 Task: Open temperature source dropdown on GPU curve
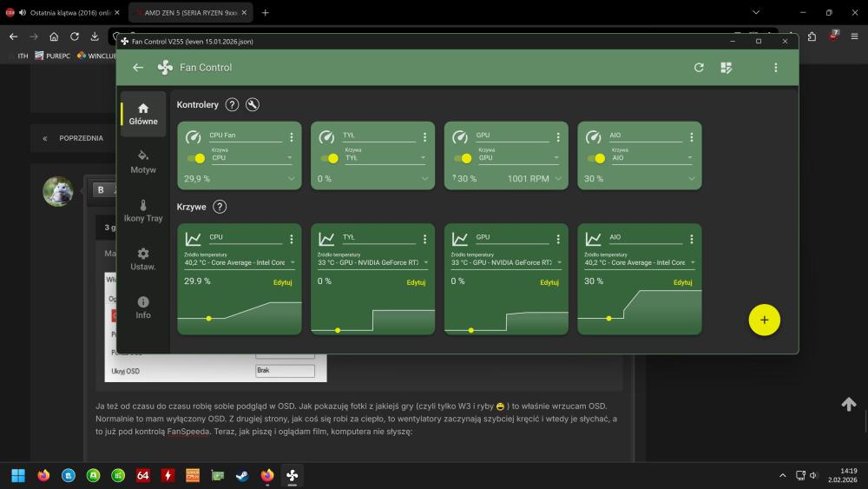(507, 262)
